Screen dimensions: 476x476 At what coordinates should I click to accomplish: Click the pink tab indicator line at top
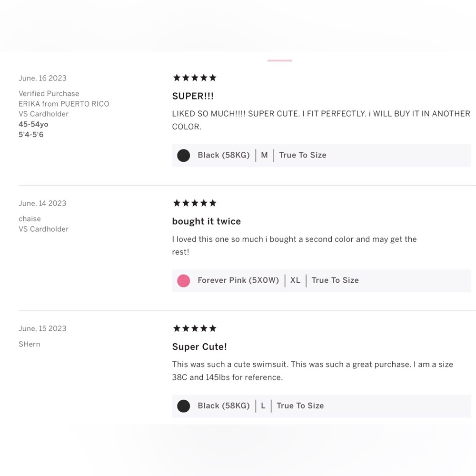pos(279,61)
